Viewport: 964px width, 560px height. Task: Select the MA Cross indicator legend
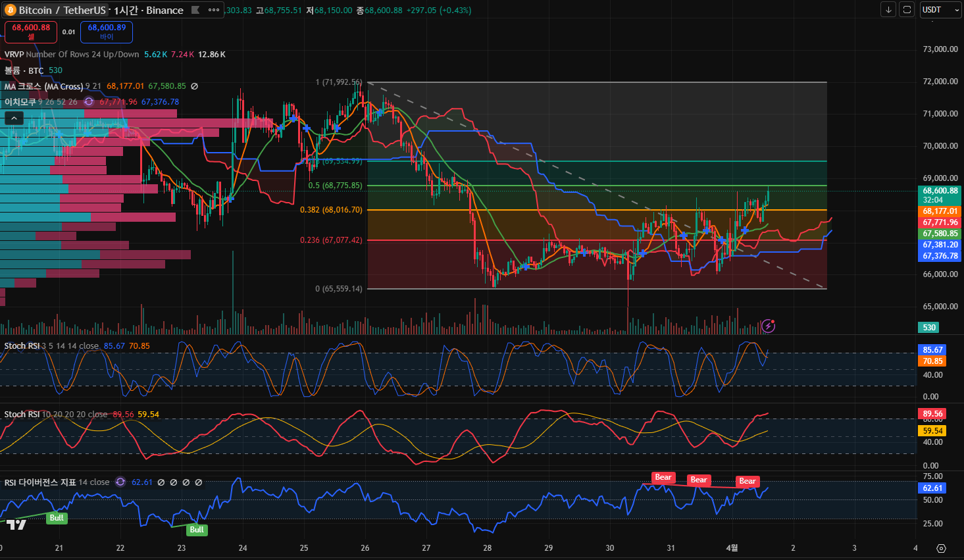pos(43,86)
